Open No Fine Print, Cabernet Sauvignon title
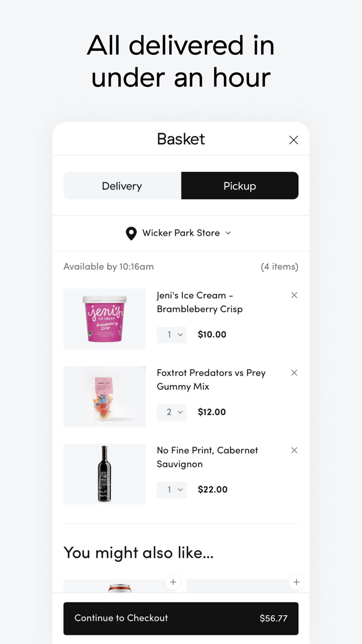This screenshot has height=644, width=362. point(207,457)
